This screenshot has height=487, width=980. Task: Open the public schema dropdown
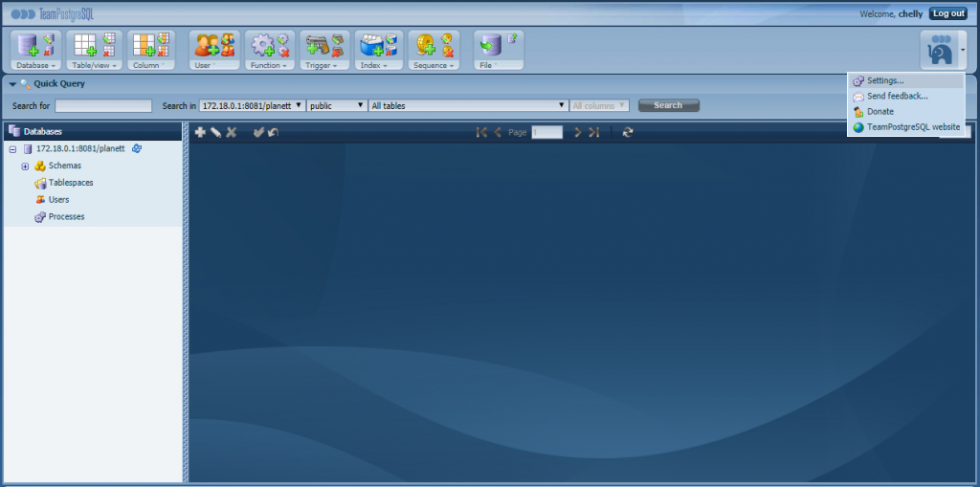(337, 105)
